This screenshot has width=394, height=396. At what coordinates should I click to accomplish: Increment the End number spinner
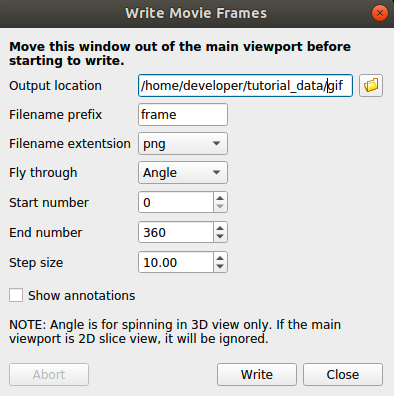[220, 228]
